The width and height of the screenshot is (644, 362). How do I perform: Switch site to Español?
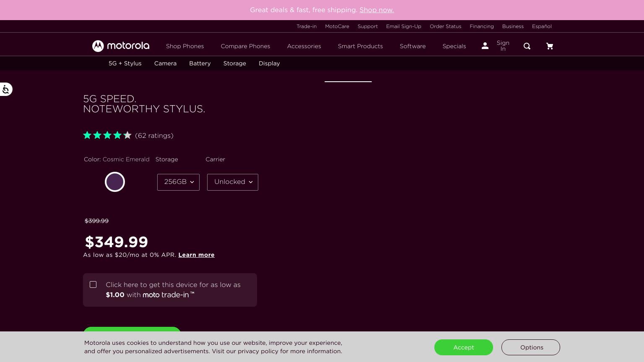pos(542,26)
